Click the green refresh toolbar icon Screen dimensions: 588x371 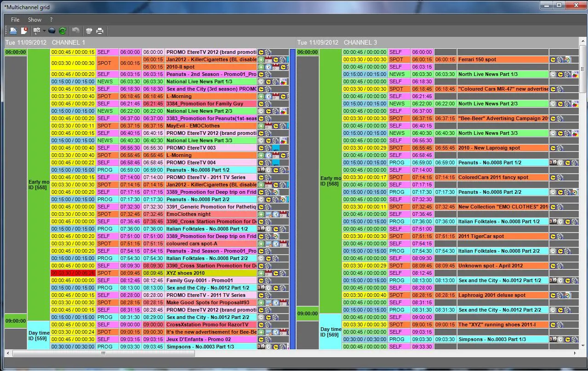tap(62, 31)
